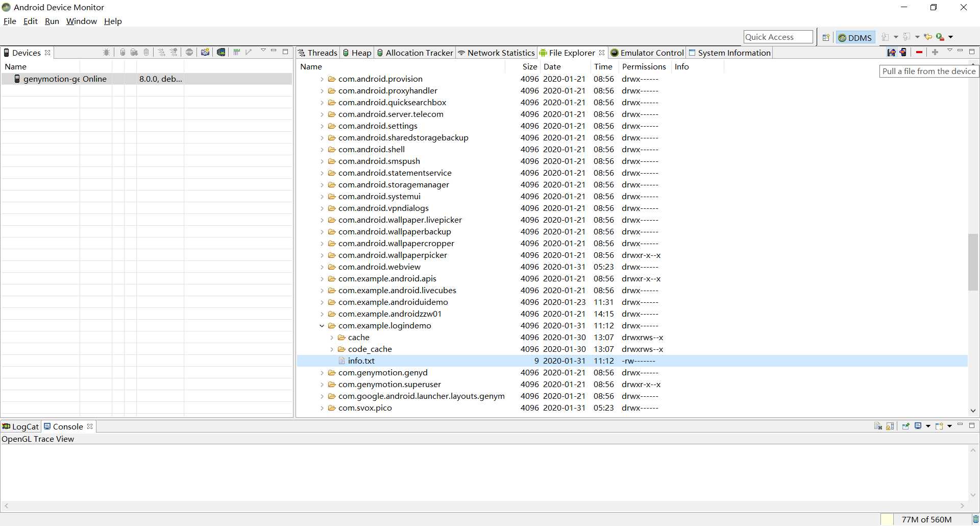The width and height of the screenshot is (980, 526).
Task: Click the Update Threads icon
Action: point(161,52)
